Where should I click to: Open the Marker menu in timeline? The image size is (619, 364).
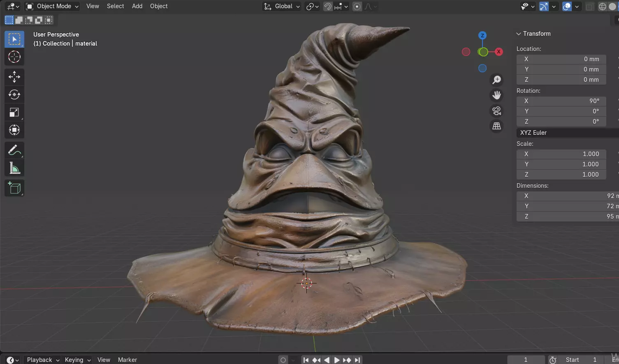128,360
